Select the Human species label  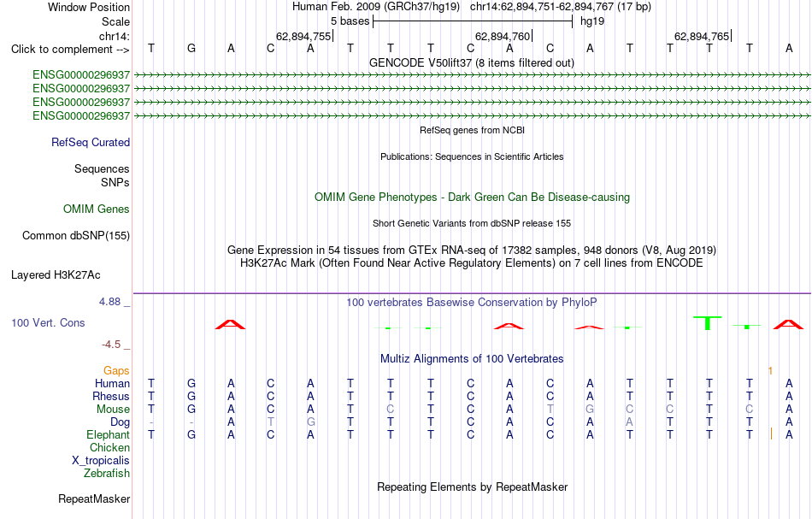[x=112, y=384]
